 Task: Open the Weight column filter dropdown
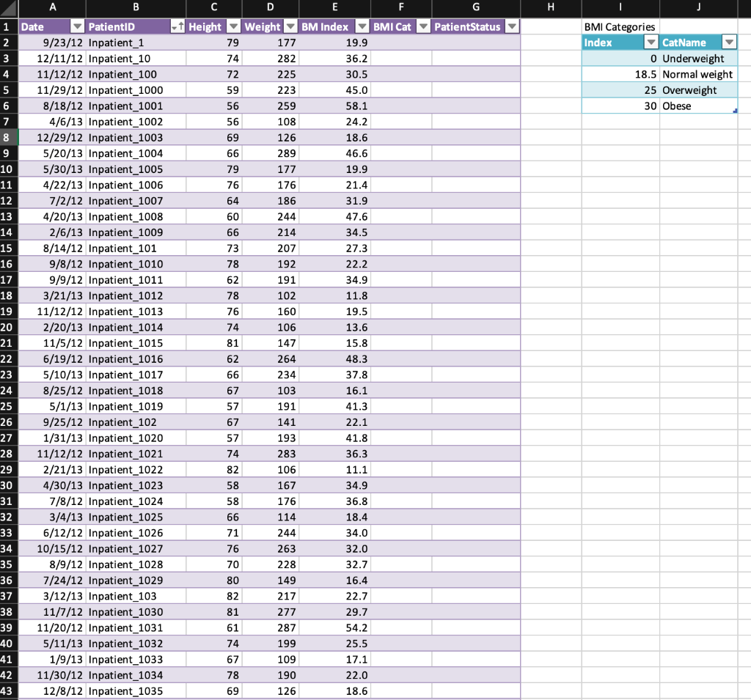290,27
